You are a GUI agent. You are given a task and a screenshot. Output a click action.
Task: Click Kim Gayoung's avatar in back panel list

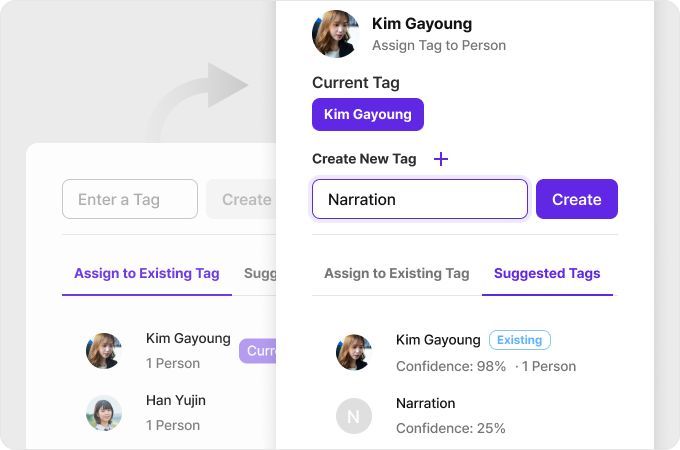click(104, 351)
